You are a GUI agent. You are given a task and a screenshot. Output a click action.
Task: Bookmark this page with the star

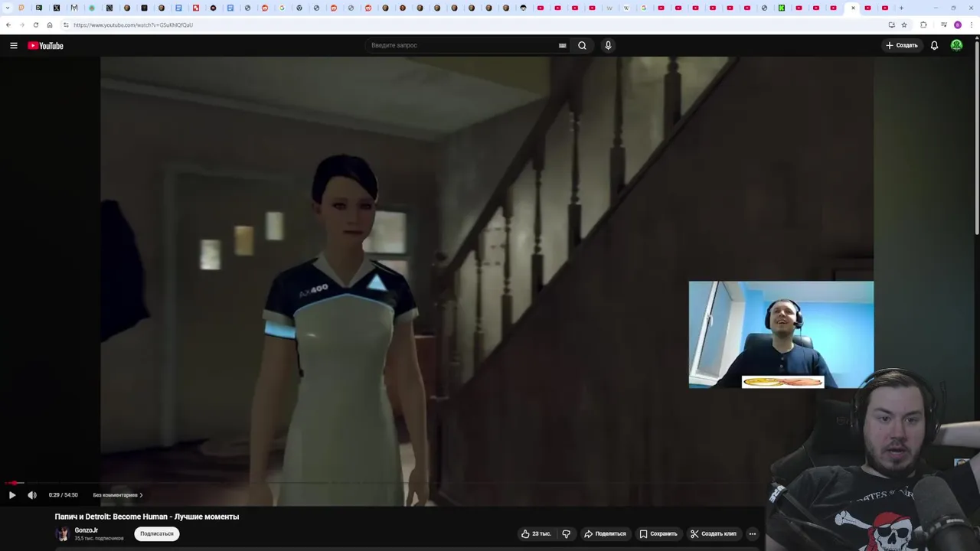904,25
